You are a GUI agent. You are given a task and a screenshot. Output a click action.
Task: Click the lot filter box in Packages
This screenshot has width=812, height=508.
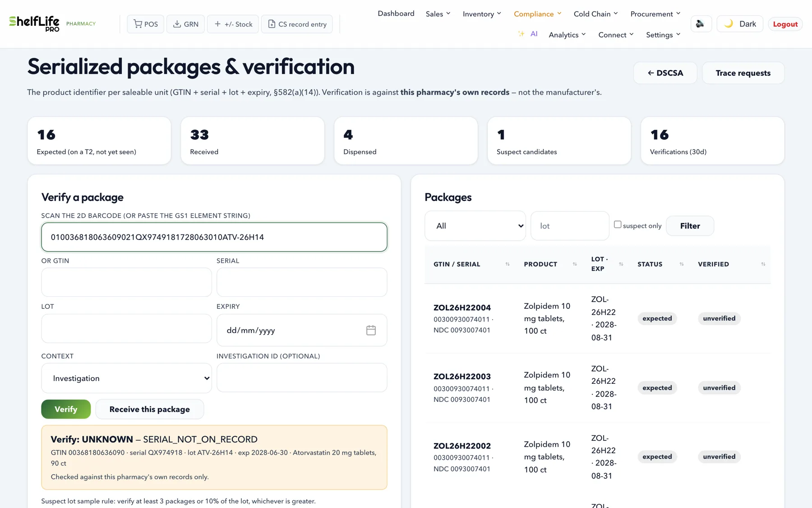[x=570, y=226]
